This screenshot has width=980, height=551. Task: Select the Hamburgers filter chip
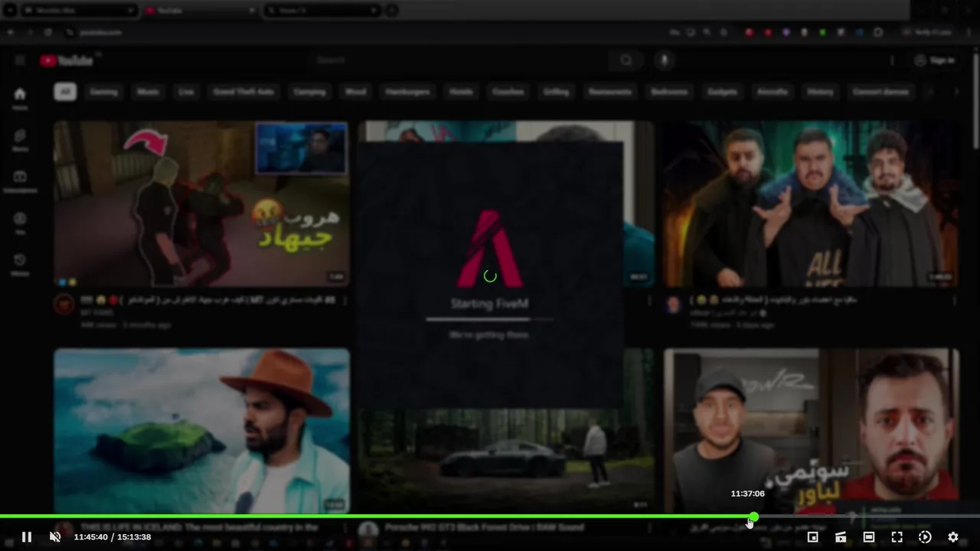point(408,92)
